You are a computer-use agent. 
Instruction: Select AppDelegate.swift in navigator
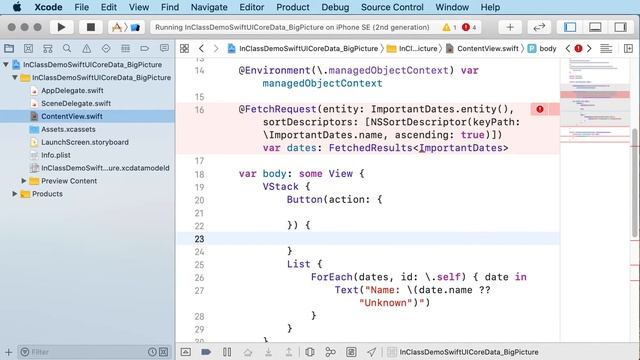[x=72, y=91]
